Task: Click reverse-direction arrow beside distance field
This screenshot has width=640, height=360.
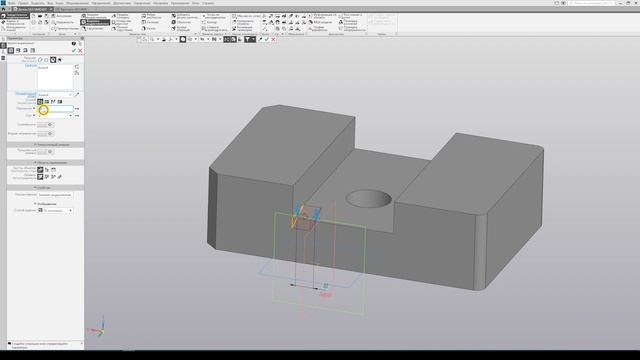Action: click(77, 109)
